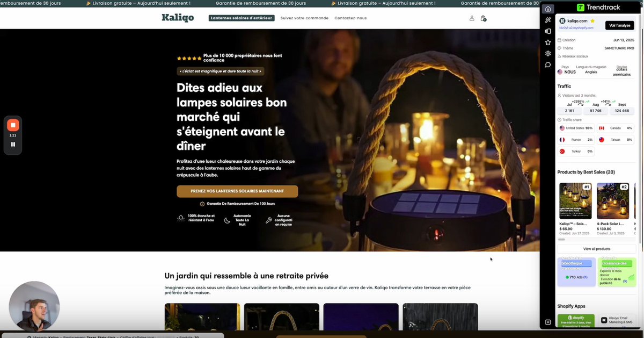Open the ad evolution green card

tap(617, 271)
